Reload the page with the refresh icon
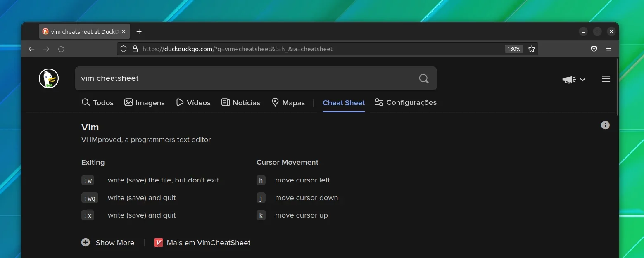The width and height of the screenshot is (644, 258). (x=61, y=49)
